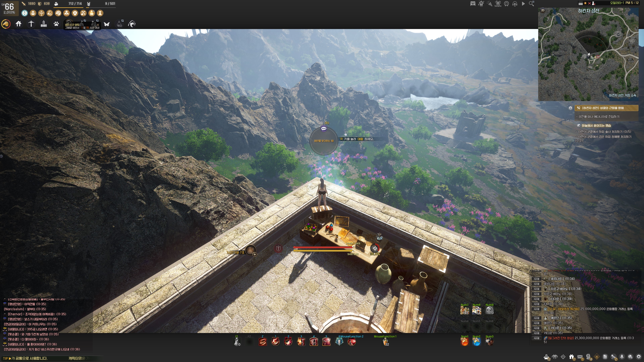Click the magnifier search icon top-right

(531, 4)
